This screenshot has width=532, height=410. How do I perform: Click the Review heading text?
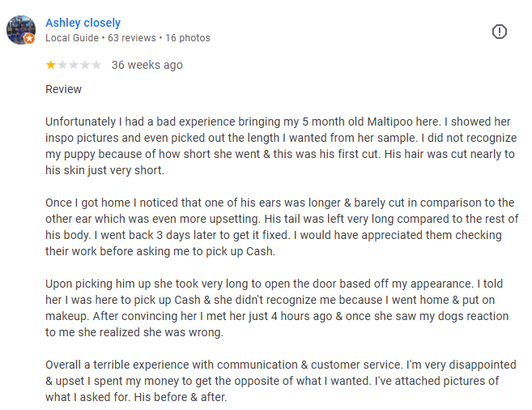[x=63, y=89]
